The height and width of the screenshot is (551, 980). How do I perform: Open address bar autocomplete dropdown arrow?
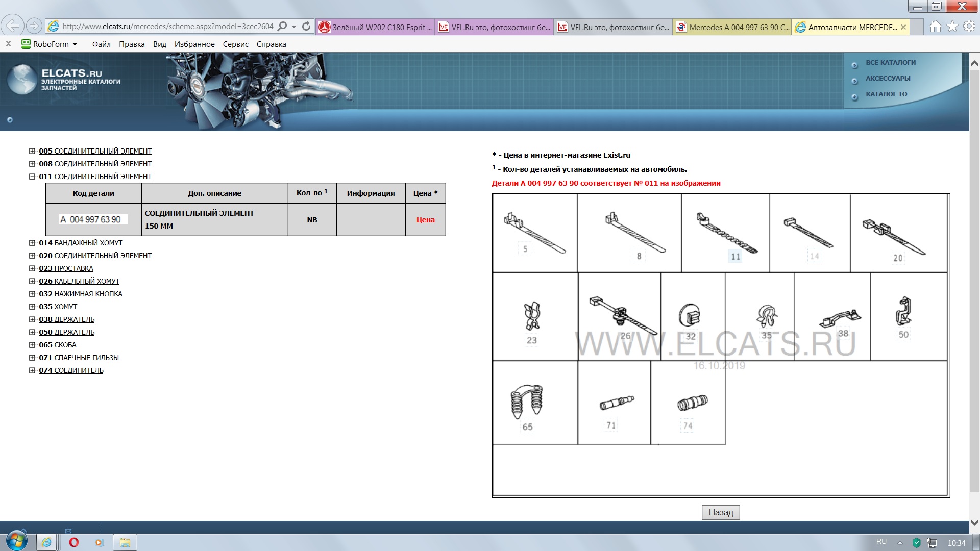(294, 27)
